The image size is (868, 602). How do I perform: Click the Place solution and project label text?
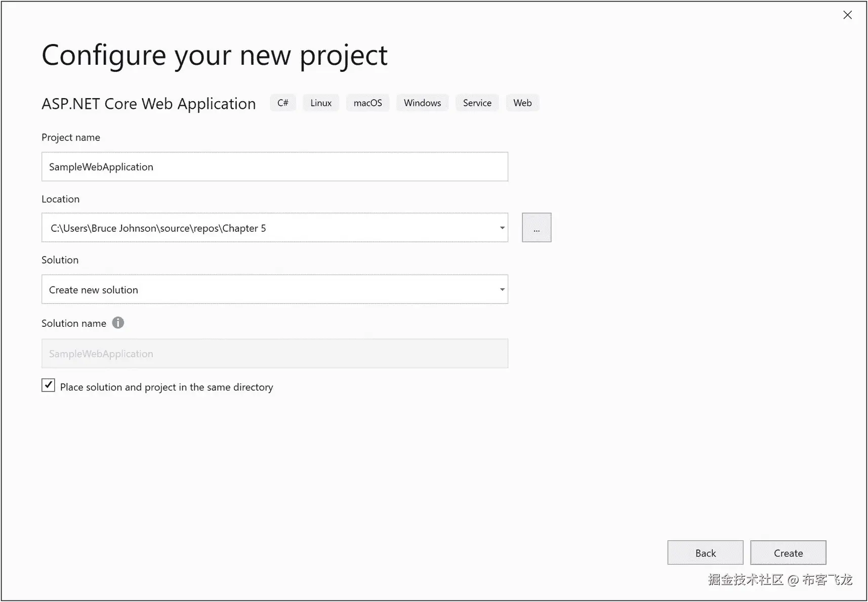coord(167,388)
